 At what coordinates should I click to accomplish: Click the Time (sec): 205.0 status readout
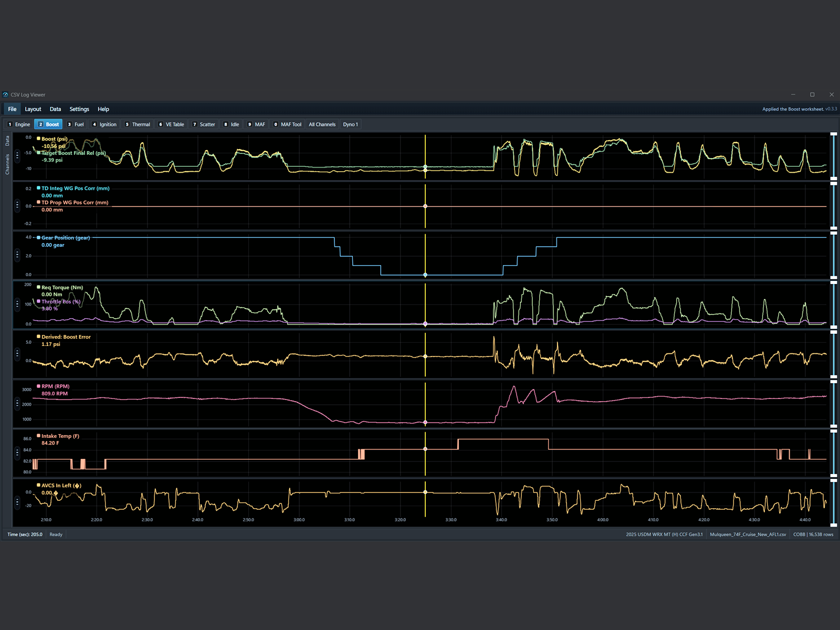[25, 534]
